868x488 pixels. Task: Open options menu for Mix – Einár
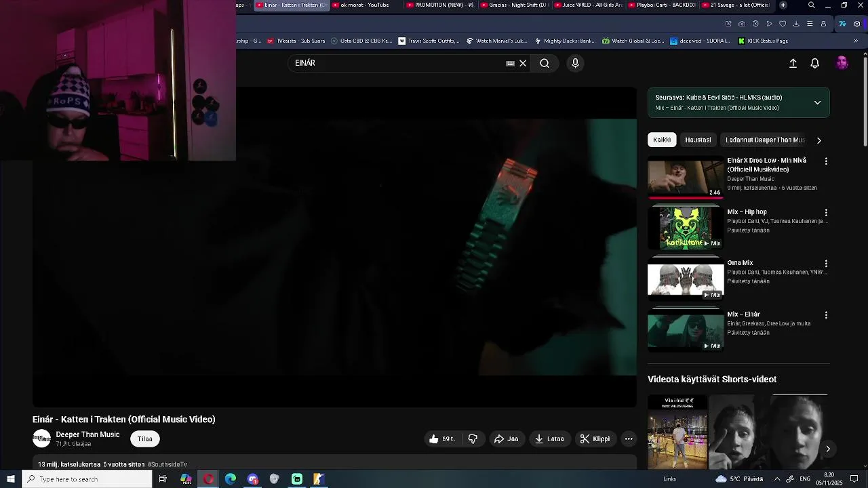[826, 315]
